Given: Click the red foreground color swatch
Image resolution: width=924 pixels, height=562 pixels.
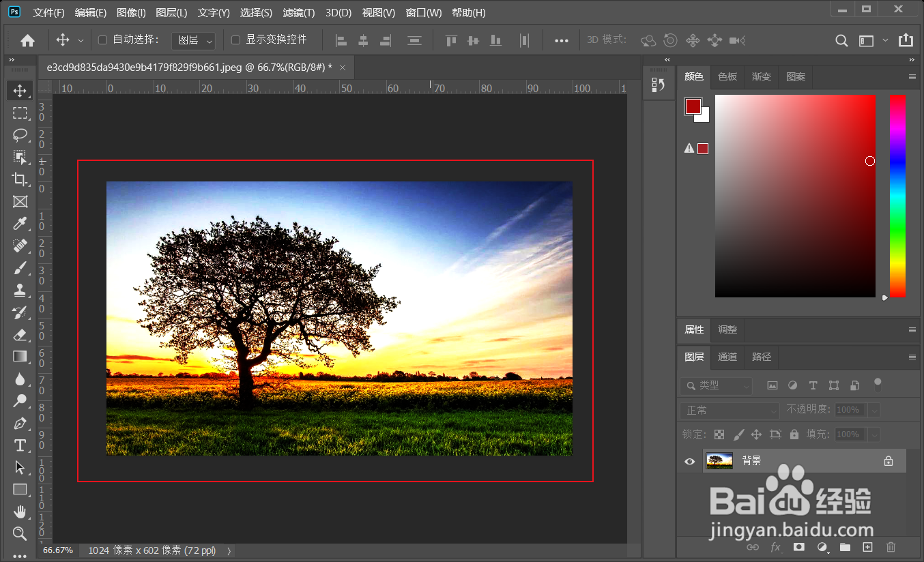Looking at the screenshot, I should (693, 106).
